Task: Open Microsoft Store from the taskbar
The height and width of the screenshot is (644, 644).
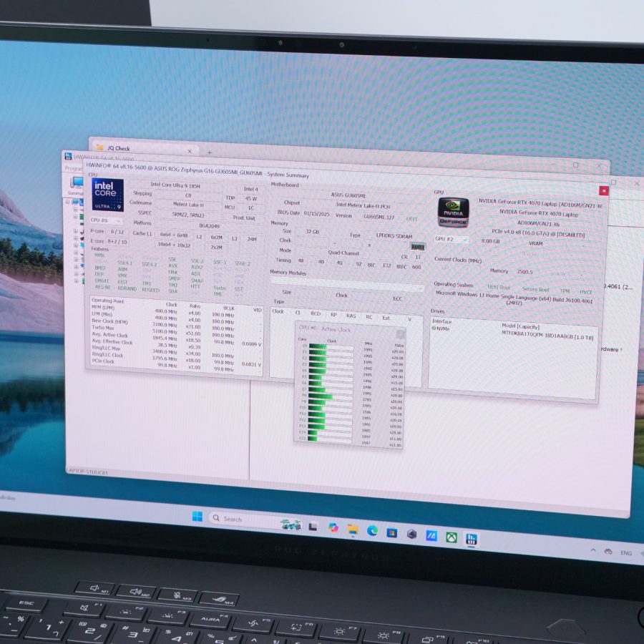Action: (392, 532)
